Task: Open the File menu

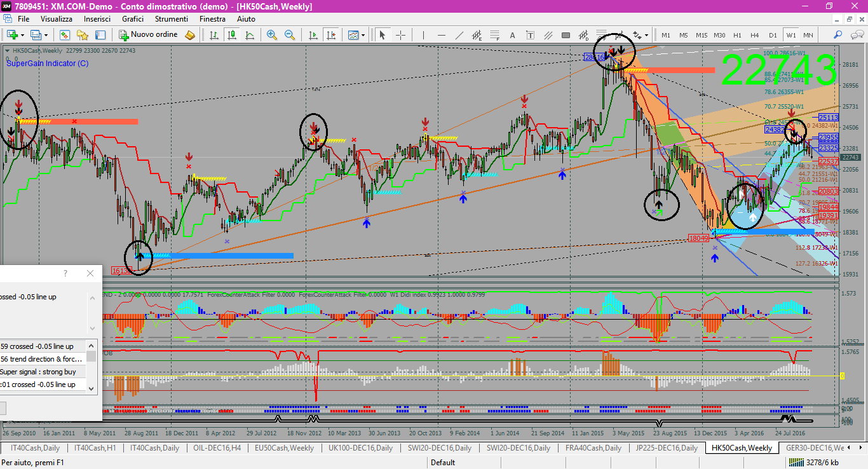Action: [x=24, y=19]
